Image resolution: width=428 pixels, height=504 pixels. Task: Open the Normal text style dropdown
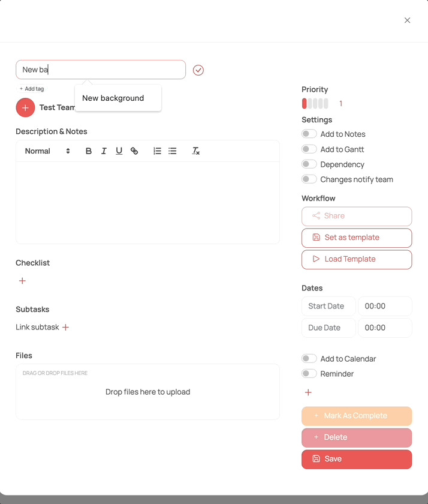point(47,151)
